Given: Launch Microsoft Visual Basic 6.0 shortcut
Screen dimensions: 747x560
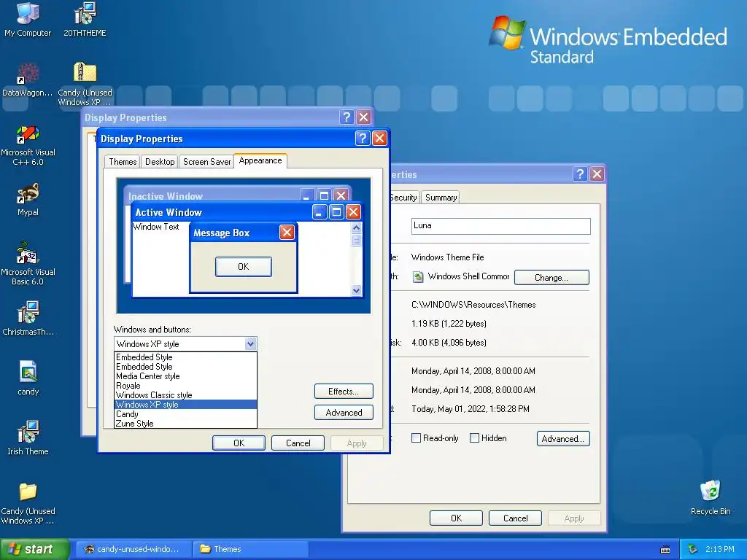Looking at the screenshot, I should pyautogui.click(x=28, y=264).
